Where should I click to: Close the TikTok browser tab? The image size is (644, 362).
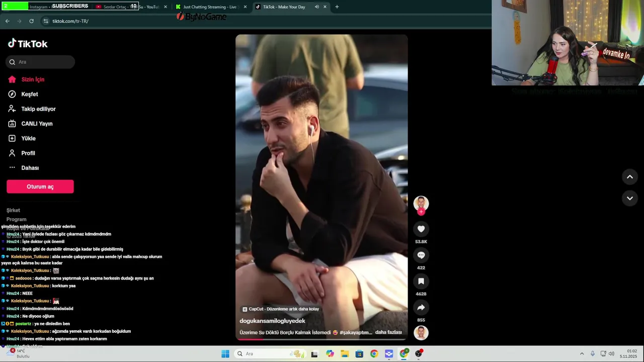point(325,7)
